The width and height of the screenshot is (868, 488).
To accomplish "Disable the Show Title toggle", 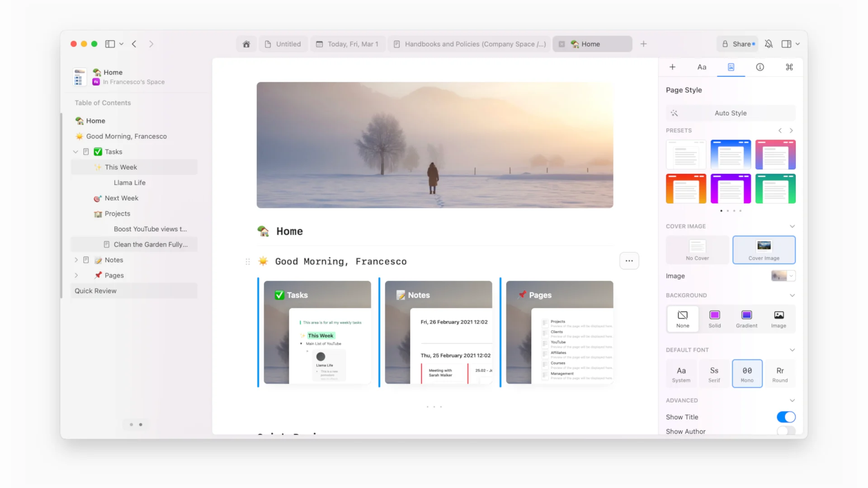I will coord(786,417).
